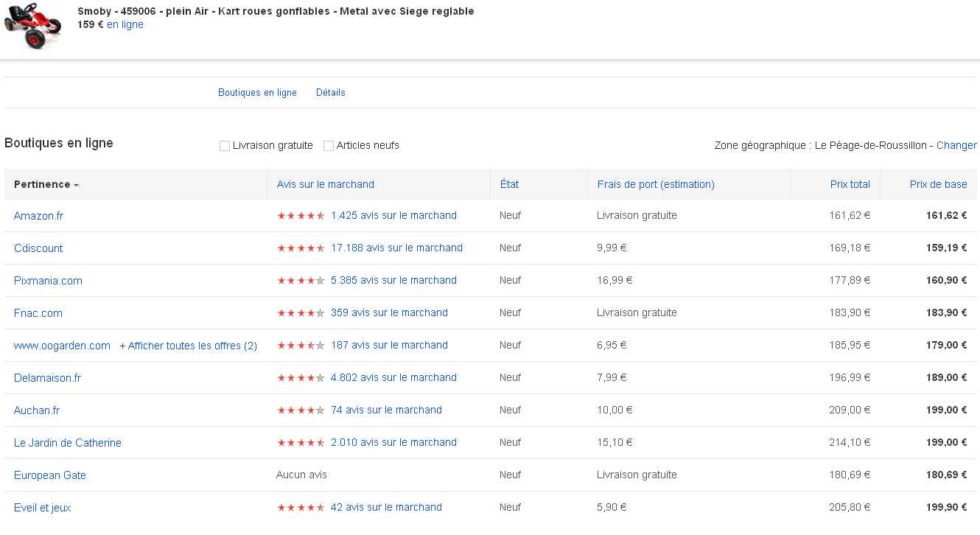The width and height of the screenshot is (980, 535).
Task: Click Eveil et jeux star rating icons
Action: tap(301, 508)
